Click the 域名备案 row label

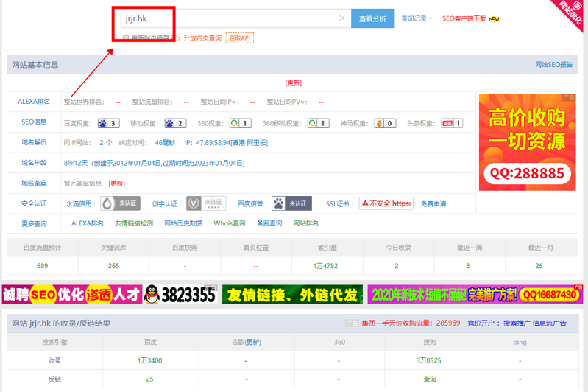click(34, 183)
